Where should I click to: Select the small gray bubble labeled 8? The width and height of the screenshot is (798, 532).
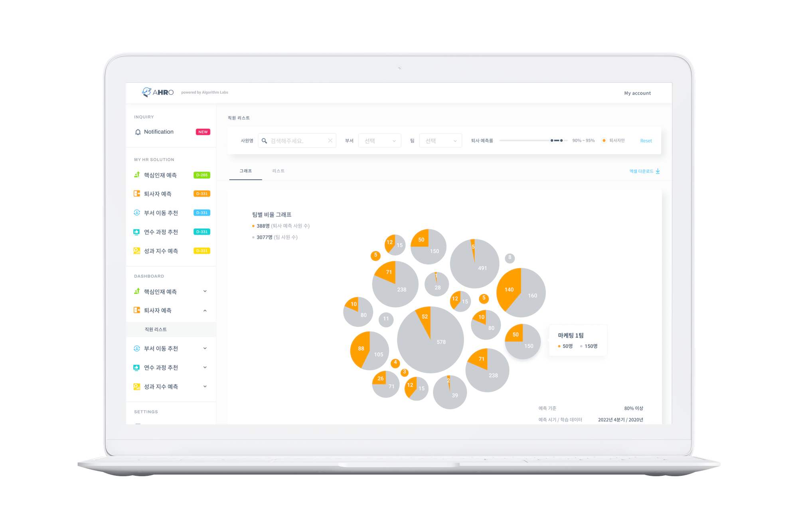coord(510,258)
